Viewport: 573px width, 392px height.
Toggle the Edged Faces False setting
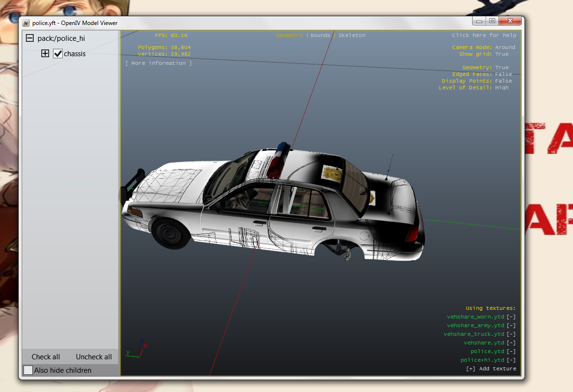pos(504,74)
